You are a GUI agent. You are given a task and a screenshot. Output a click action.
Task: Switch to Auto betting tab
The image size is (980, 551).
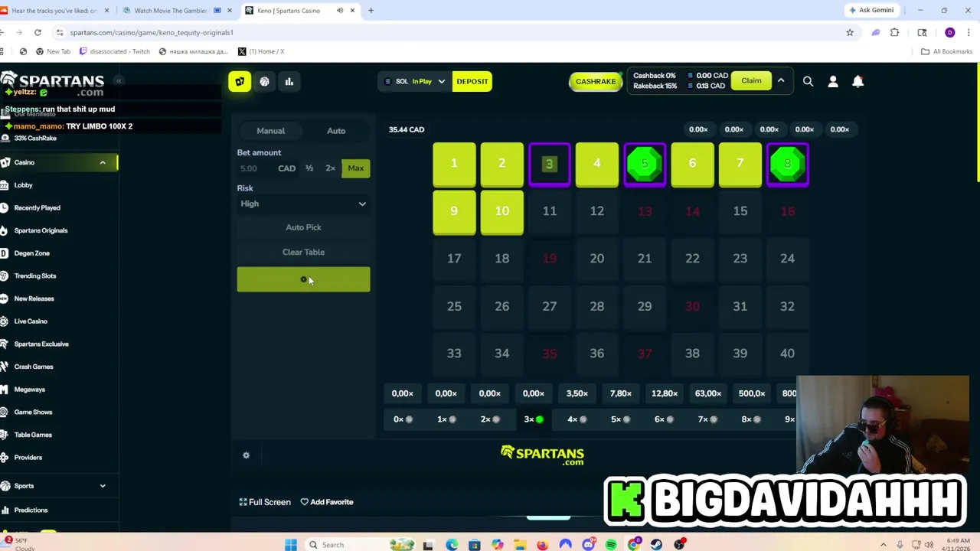pyautogui.click(x=336, y=131)
